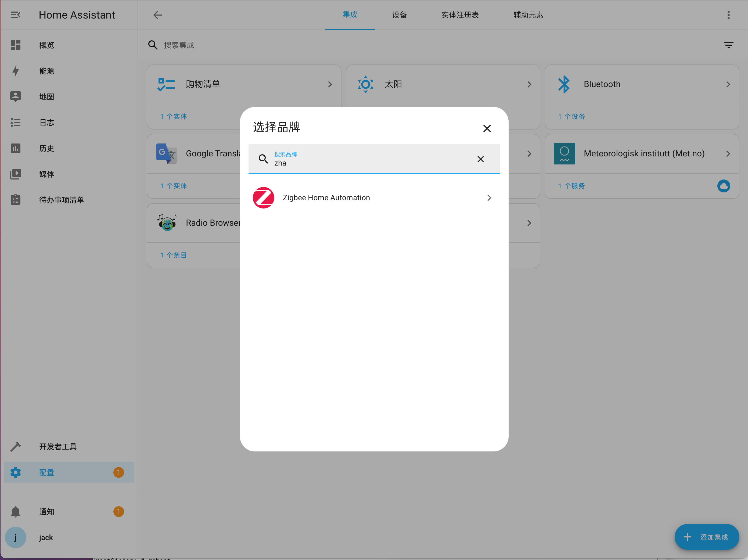
Task: Open the 1 个设备 link under Bluetooth
Action: pyautogui.click(x=571, y=116)
